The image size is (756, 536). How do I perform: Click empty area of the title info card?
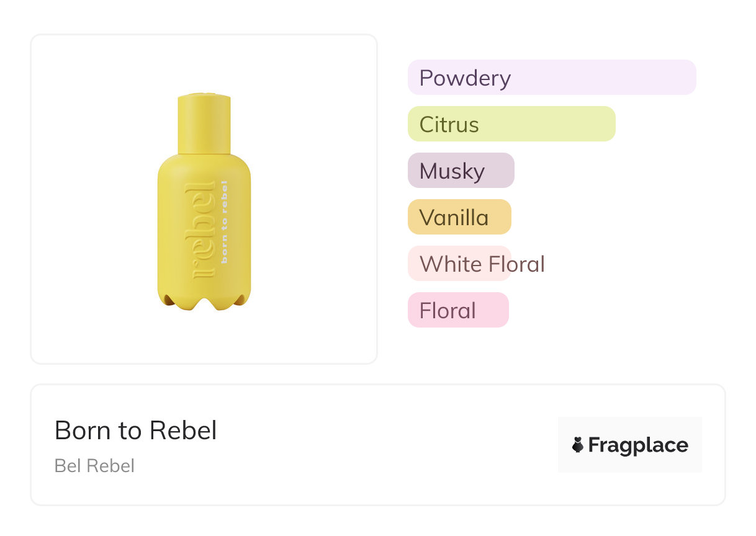click(372, 447)
